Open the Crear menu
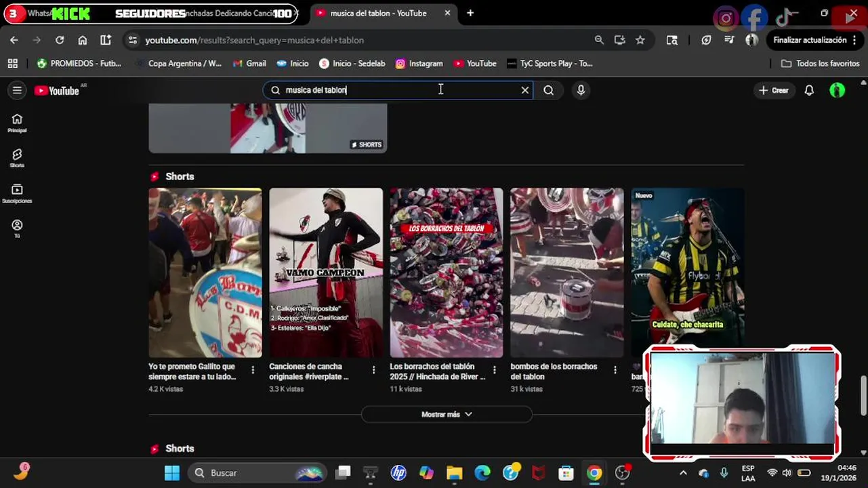Viewport: 868px width, 488px height. (774, 90)
